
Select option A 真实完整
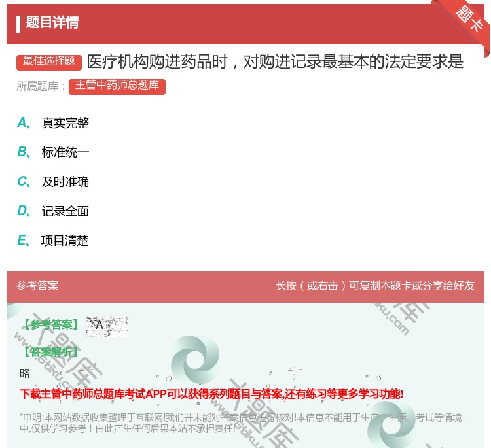tap(65, 123)
